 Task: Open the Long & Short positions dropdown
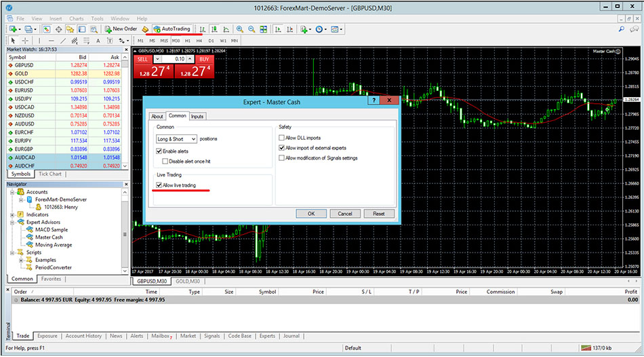[x=177, y=139]
